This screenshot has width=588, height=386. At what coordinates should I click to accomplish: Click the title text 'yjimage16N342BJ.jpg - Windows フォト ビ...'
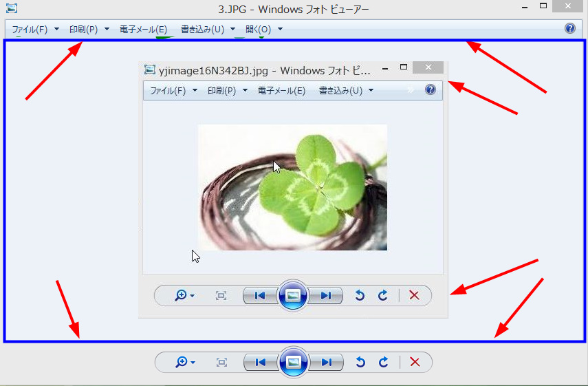click(264, 70)
